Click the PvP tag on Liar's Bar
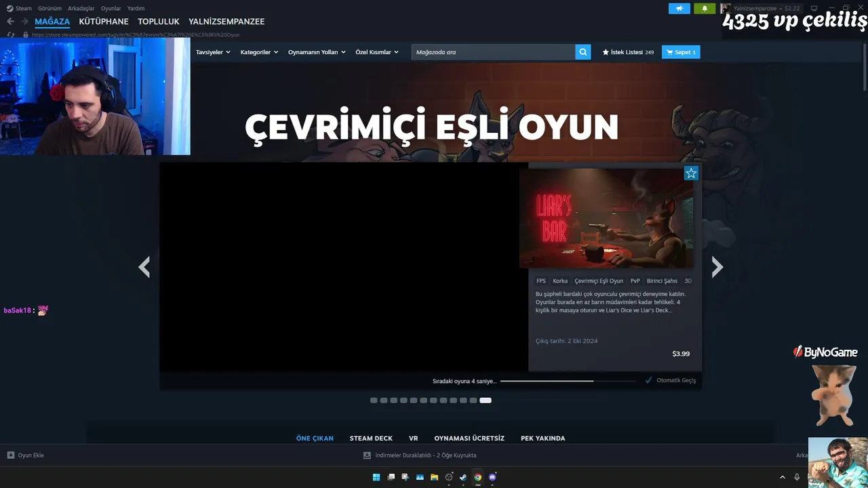868x488 pixels. pyautogui.click(x=635, y=281)
